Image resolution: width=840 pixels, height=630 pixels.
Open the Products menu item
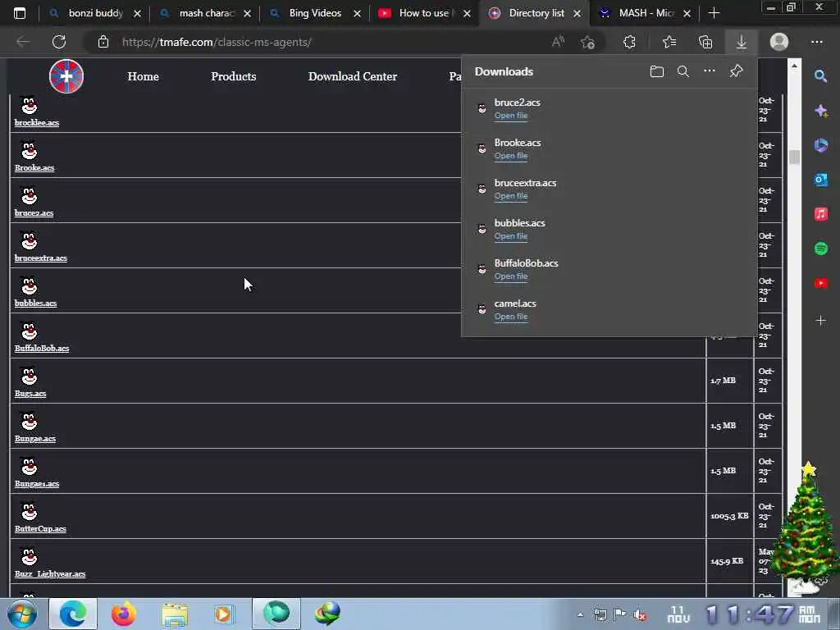coord(234,76)
